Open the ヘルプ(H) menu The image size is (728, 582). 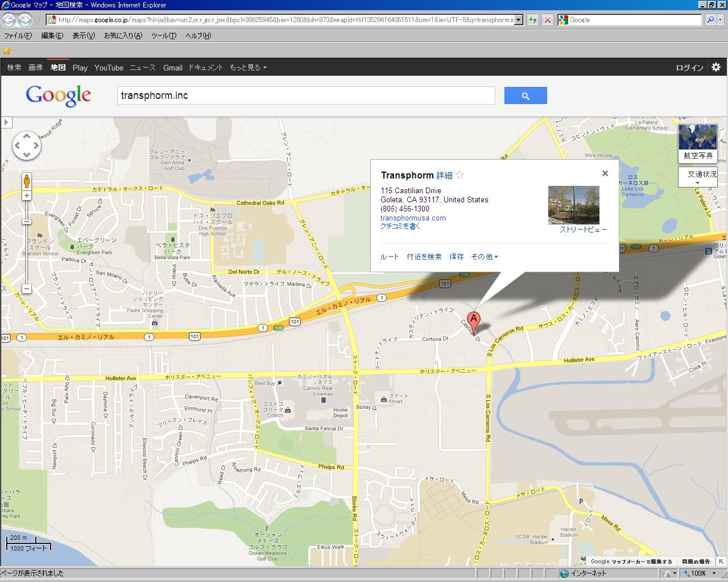198,36
